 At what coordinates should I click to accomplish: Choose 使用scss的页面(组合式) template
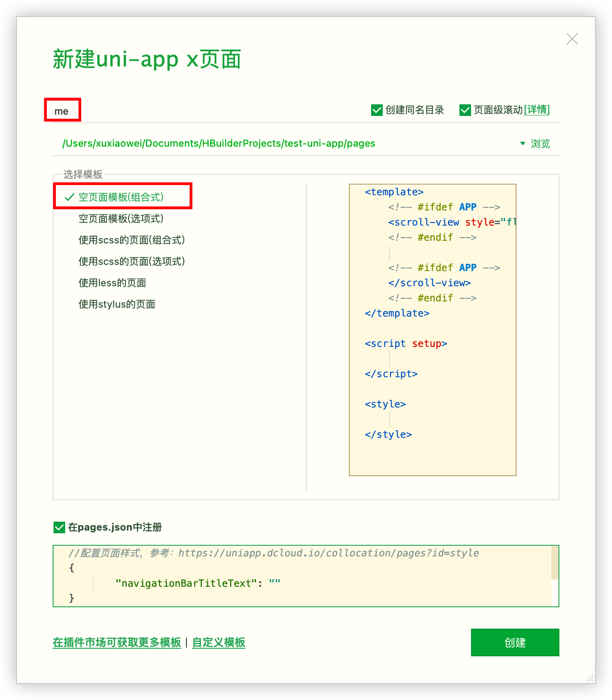pos(132,240)
